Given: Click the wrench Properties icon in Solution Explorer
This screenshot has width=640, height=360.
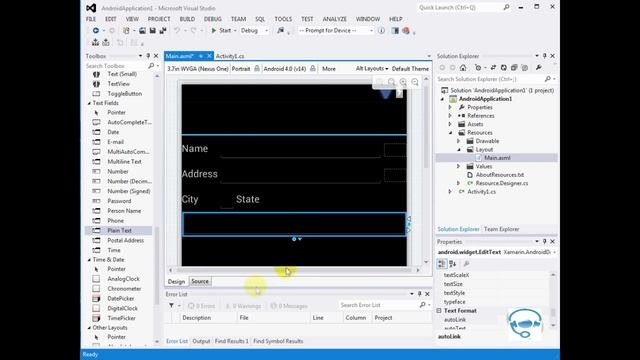Looking at the screenshot, I should [539, 68].
